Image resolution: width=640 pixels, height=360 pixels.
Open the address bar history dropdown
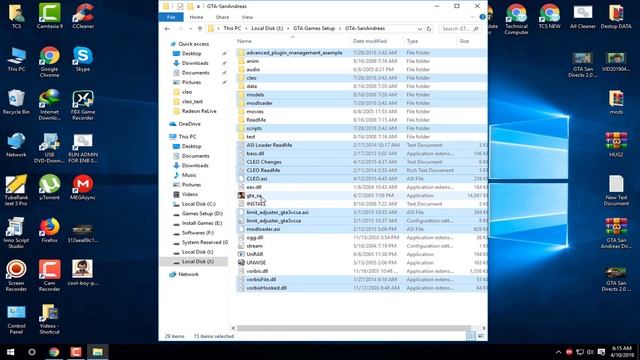pos(420,29)
